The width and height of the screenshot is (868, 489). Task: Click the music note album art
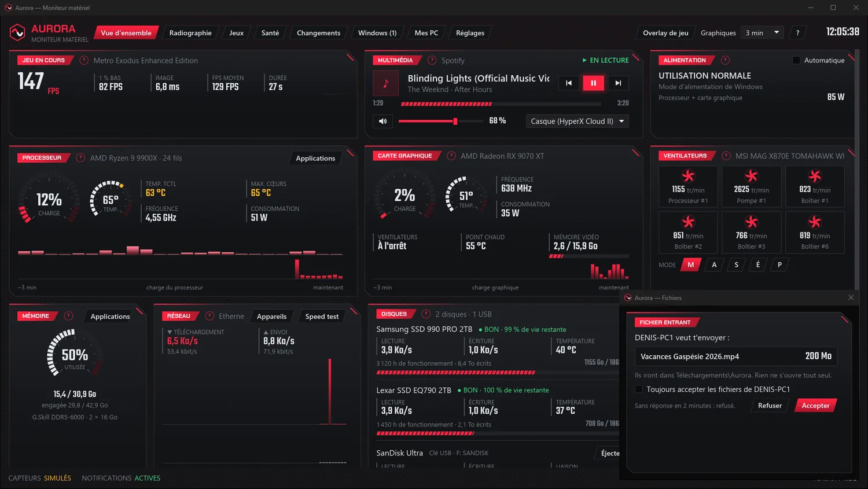pos(386,83)
